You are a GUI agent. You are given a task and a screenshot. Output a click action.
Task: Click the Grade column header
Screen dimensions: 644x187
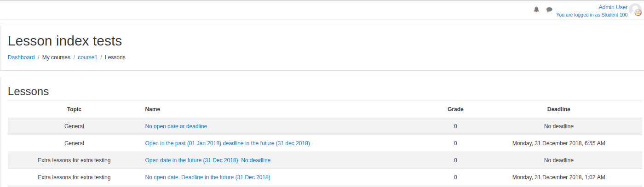point(455,109)
